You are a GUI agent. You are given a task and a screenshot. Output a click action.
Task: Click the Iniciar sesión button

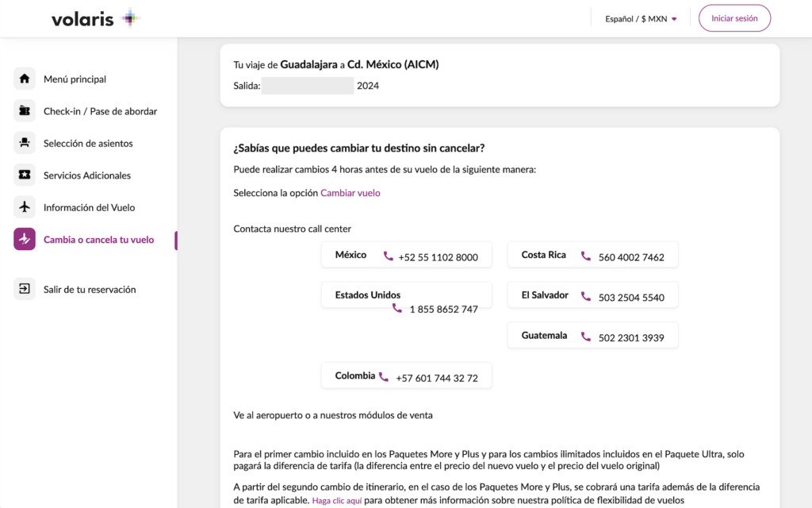click(x=734, y=18)
